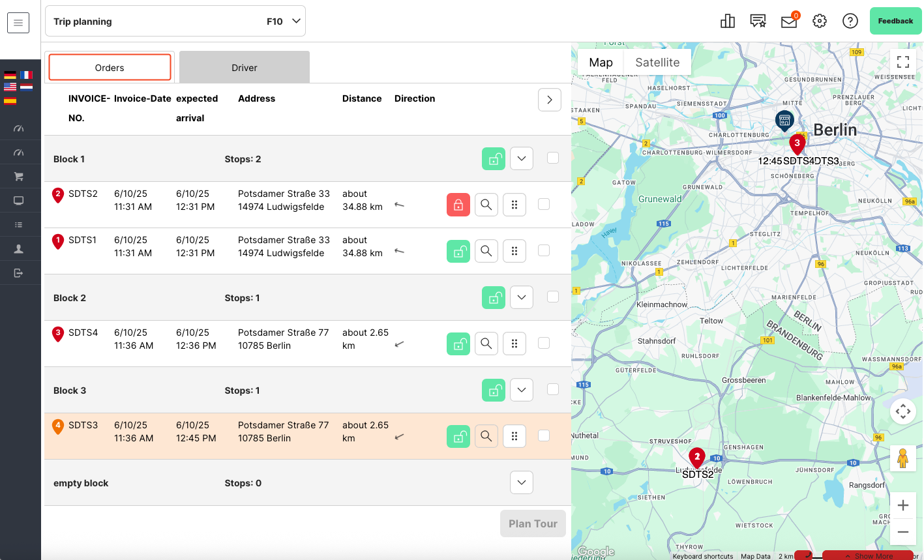
Task: Switch language to French flag
Action: [26, 75]
